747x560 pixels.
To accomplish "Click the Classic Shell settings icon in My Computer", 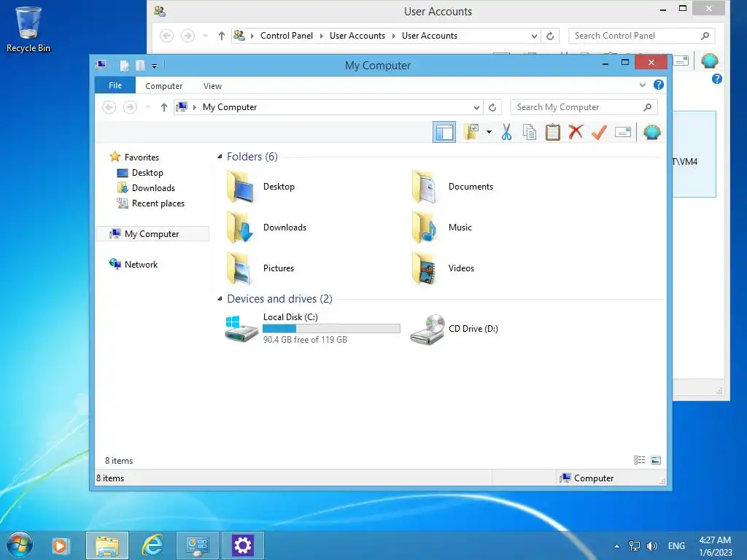I will point(651,132).
